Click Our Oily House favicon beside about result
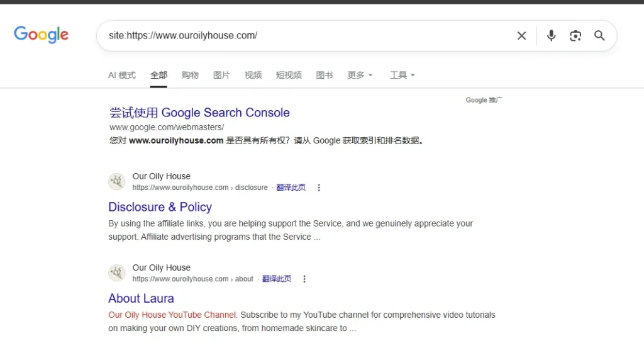The height and width of the screenshot is (348, 644). tap(116, 272)
